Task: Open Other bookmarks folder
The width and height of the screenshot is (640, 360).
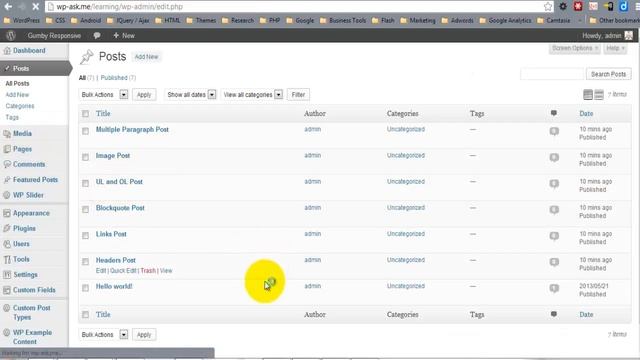Action: [x=615, y=20]
